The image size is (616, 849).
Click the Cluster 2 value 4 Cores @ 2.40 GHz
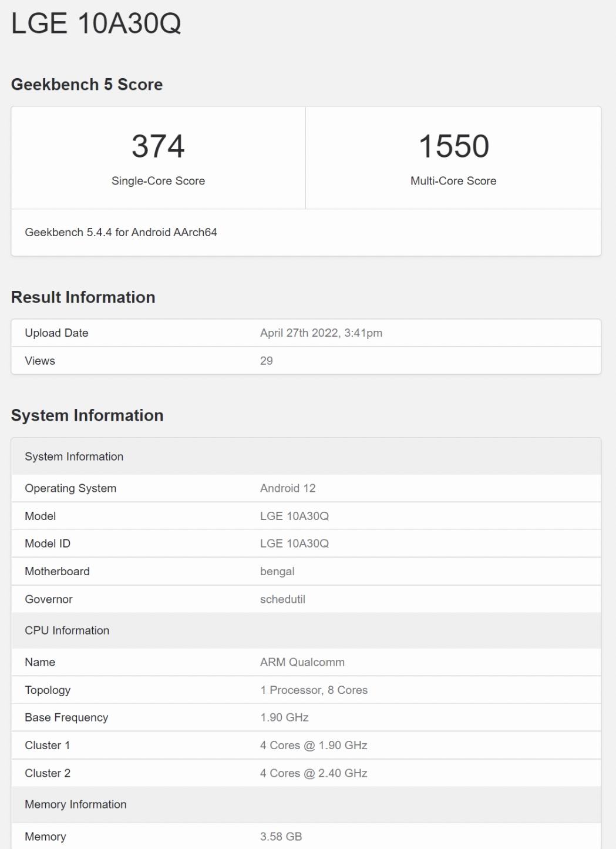click(314, 773)
